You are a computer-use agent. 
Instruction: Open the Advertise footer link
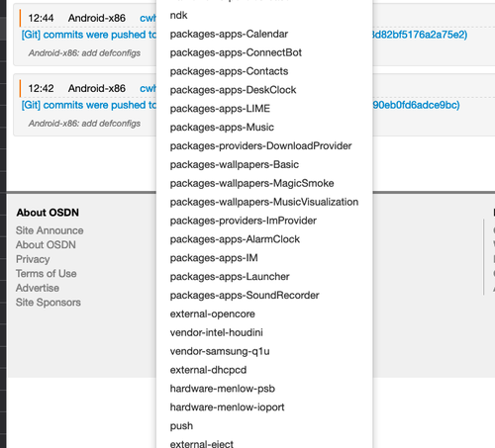point(38,288)
